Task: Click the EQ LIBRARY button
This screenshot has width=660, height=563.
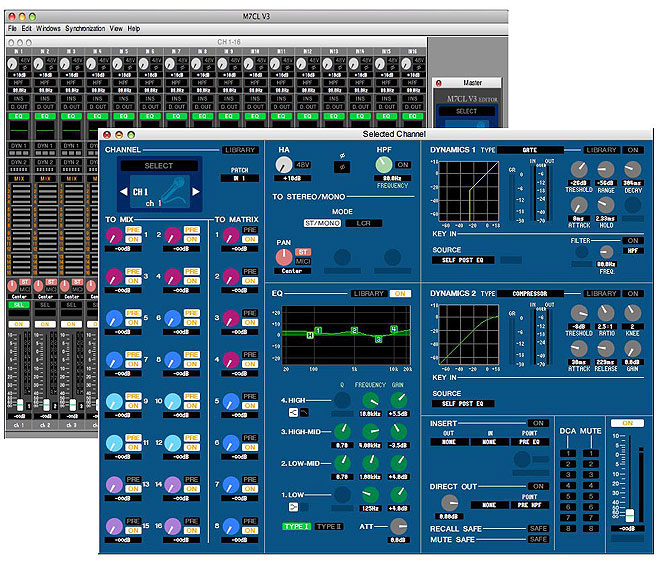Action: click(369, 293)
